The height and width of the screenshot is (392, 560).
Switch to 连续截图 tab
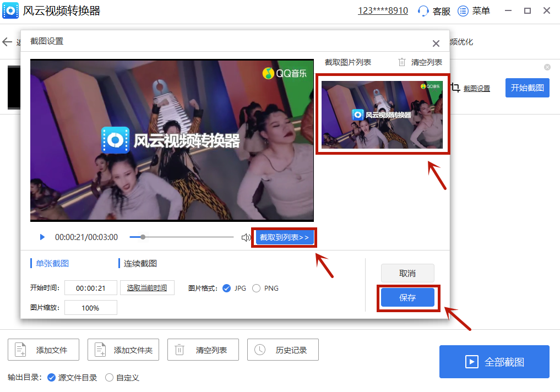(140, 264)
